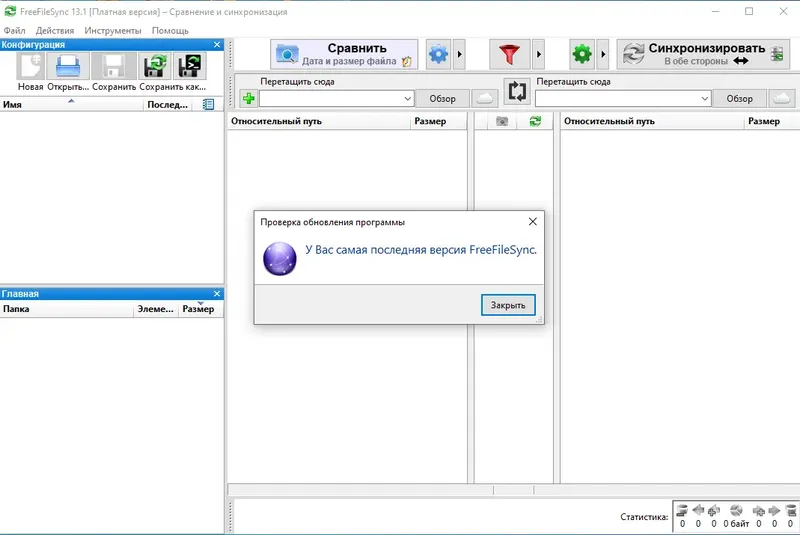Click left cloud storage icon
Screen dimensions: 800x535
[x=484, y=98]
